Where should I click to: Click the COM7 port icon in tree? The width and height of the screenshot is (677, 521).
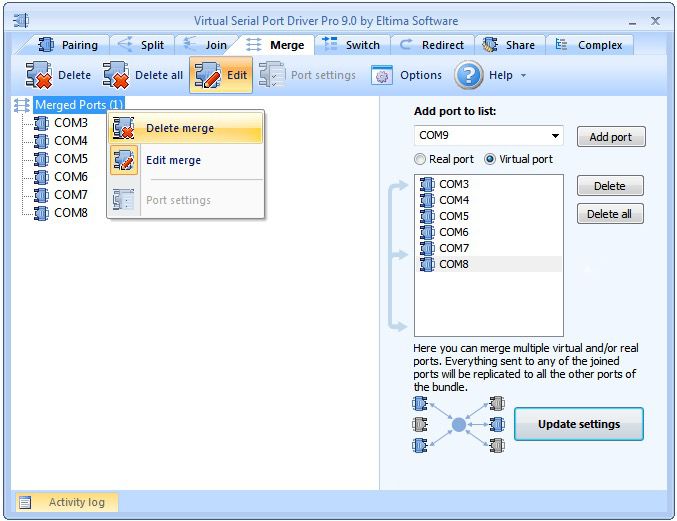(41, 195)
